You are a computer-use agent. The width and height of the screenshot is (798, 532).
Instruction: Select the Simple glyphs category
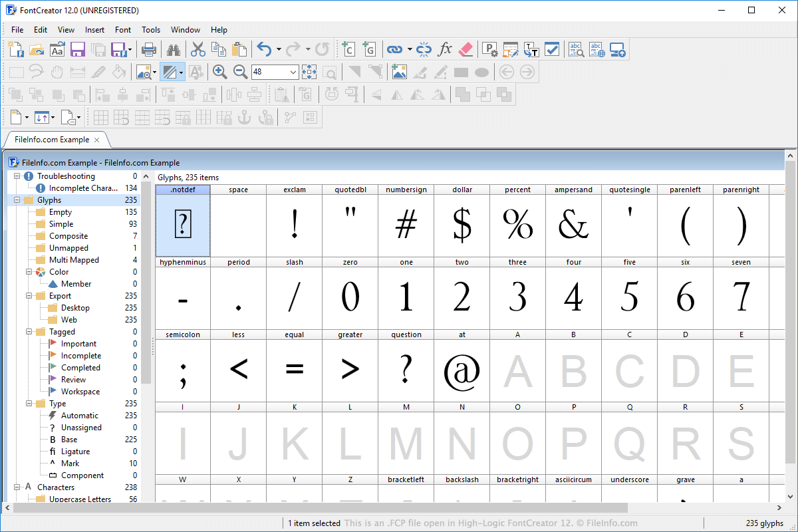coord(61,224)
